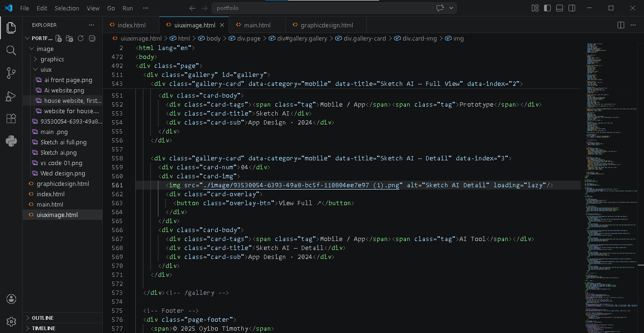Open the File menu
The height and width of the screenshot is (333, 644).
tap(25, 8)
